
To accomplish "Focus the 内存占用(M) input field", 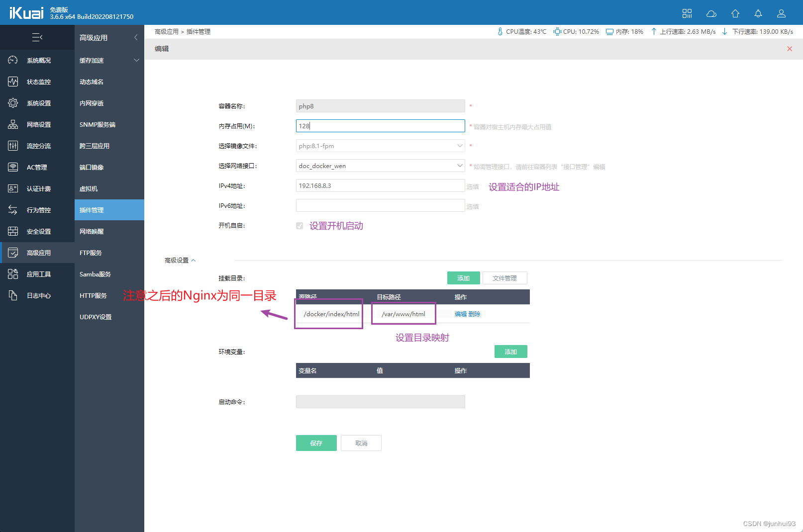I will [381, 126].
